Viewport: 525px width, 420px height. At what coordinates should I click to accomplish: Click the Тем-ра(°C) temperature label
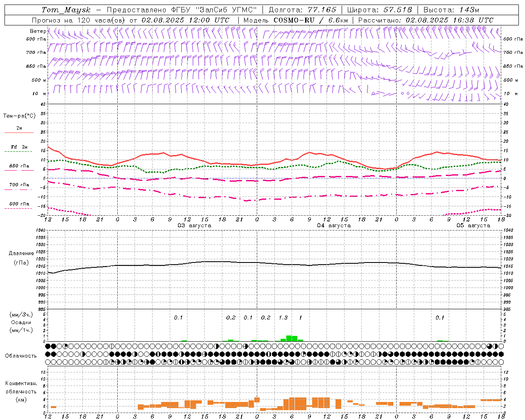[x=19, y=116]
